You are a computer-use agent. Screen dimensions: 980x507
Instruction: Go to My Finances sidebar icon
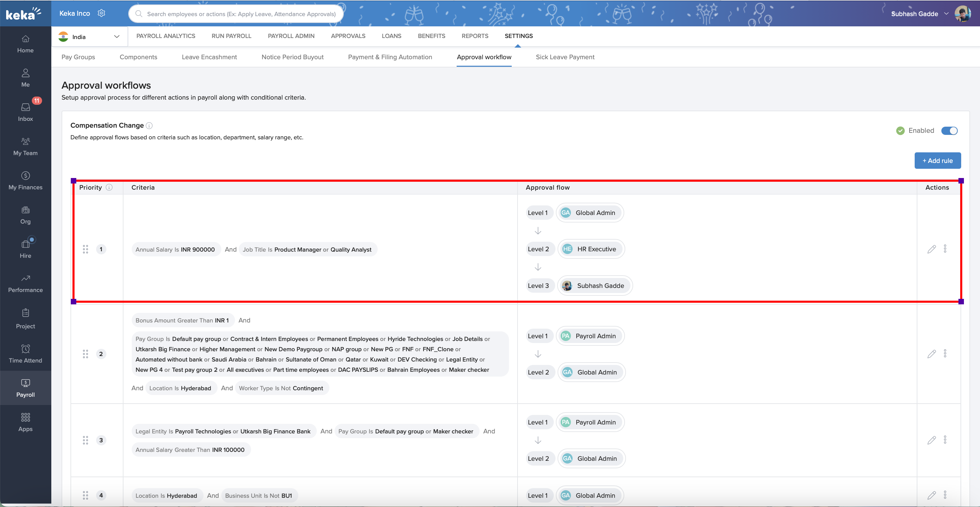[x=25, y=176]
